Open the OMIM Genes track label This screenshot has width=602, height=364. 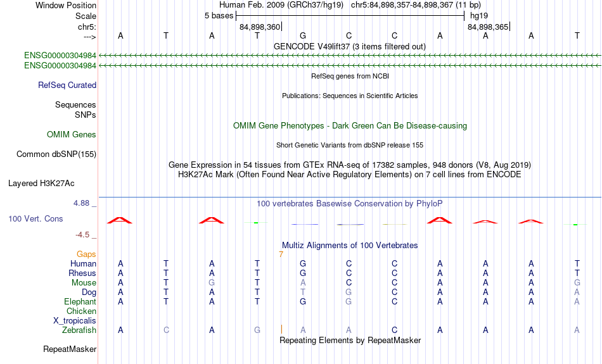click(x=72, y=135)
